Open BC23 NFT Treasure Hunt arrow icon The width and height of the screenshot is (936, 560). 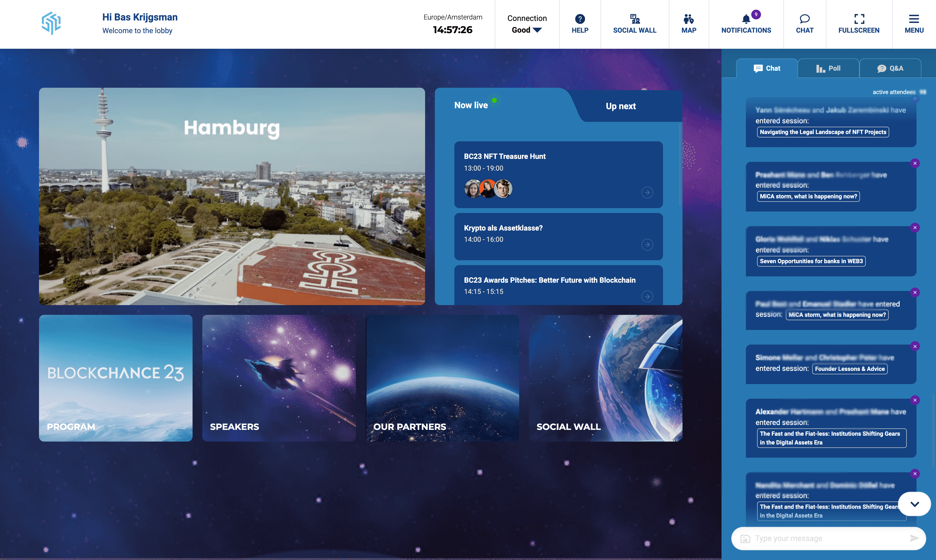tap(647, 193)
